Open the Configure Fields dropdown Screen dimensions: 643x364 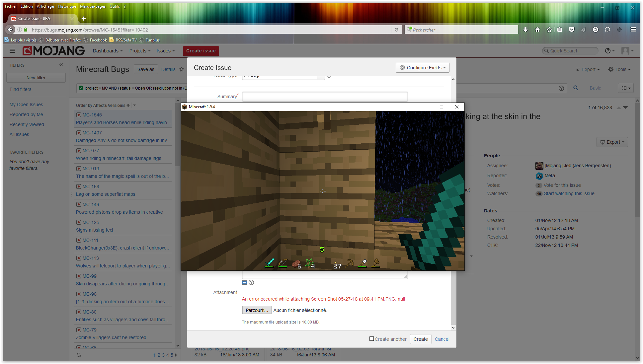pyautogui.click(x=422, y=68)
